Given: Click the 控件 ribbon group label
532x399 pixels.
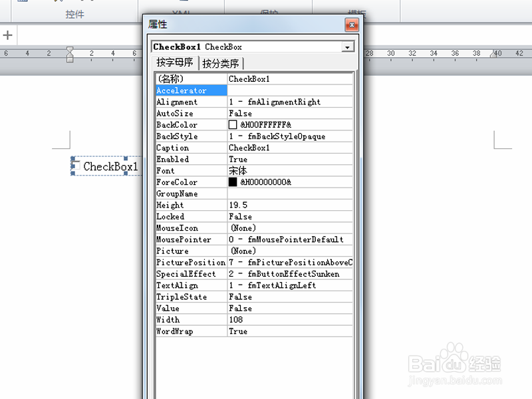Looking at the screenshot, I should tap(74, 14).
